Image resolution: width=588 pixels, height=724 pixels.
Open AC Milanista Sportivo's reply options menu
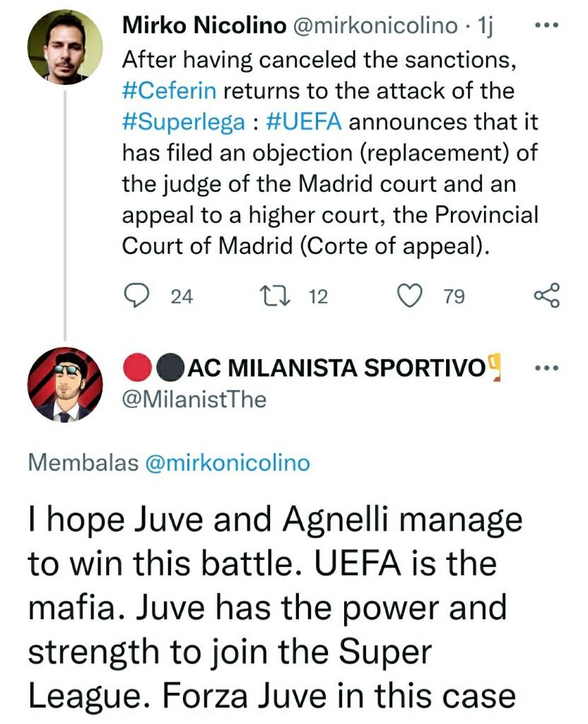click(546, 368)
